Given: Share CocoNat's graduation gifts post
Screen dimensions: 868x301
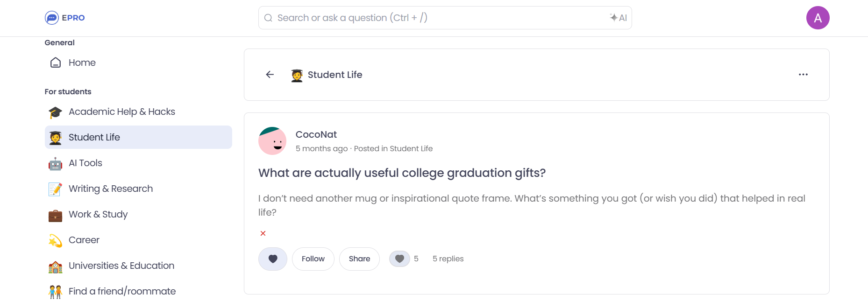Looking at the screenshot, I should 359,259.
